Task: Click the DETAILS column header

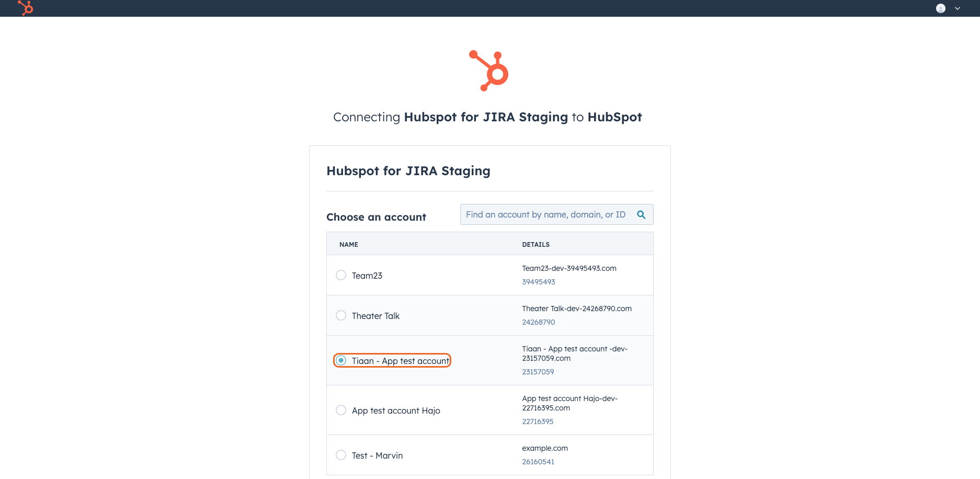Action: 536,244
